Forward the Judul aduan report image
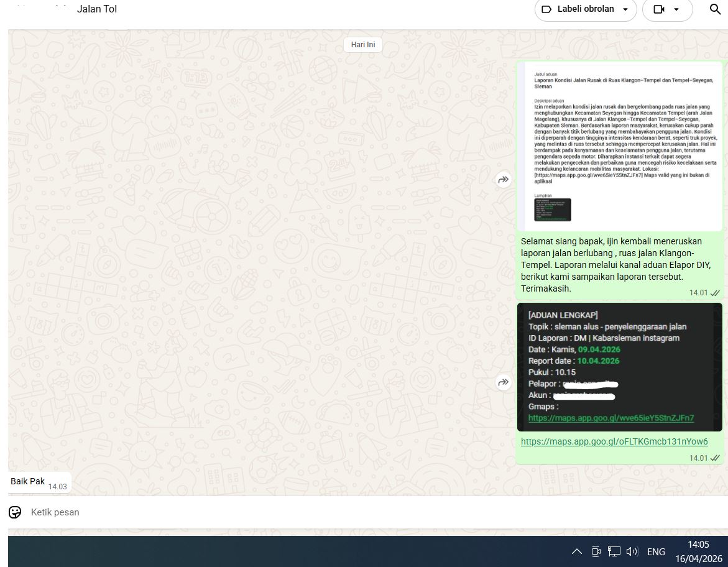This screenshot has width=728, height=567. click(503, 180)
